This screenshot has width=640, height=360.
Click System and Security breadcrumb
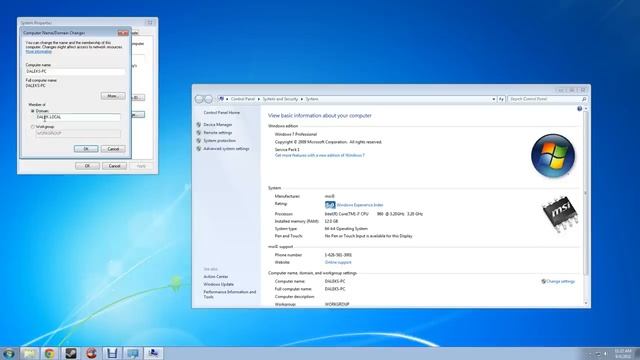pos(280,99)
